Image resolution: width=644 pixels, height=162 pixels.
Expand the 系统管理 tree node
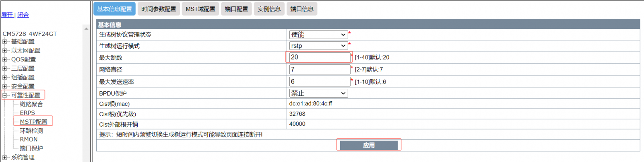(4, 157)
